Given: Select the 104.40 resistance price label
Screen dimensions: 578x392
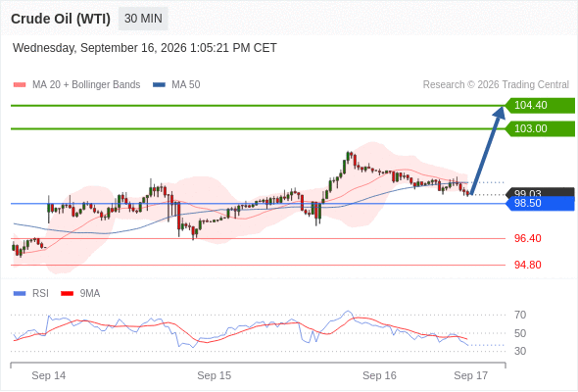Looking at the screenshot, I should pyautogui.click(x=540, y=105).
